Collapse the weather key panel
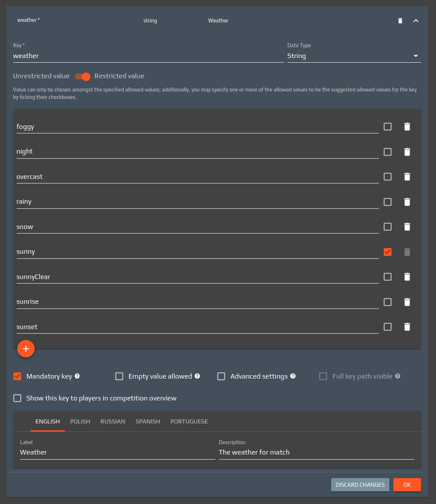This screenshot has width=436, height=504. (416, 21)
